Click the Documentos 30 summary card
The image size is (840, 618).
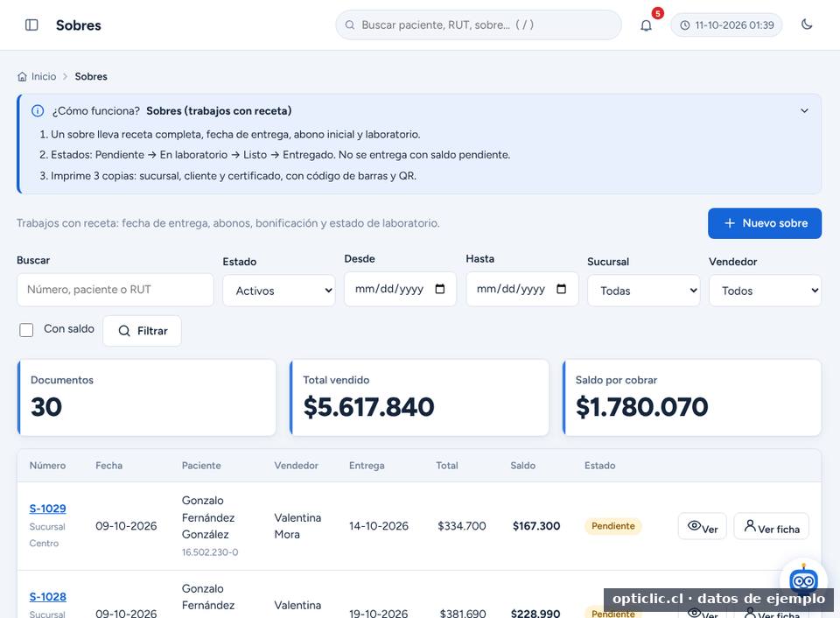(147, 397)
